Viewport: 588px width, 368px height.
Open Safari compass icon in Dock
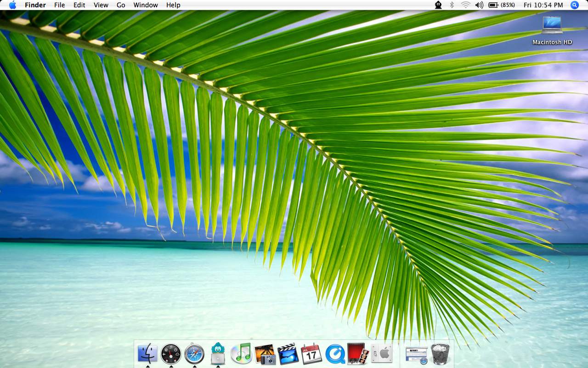point(194,354)
